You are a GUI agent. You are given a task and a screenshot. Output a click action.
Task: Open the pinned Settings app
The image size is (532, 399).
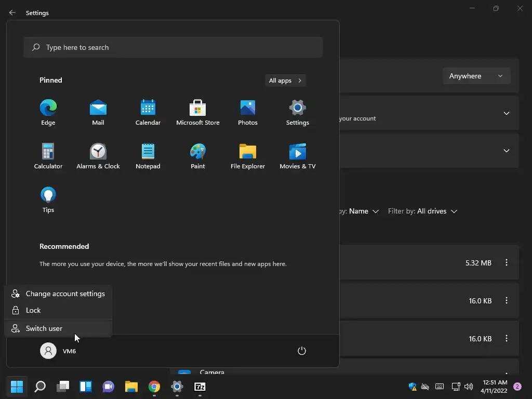pyautogui.click(x=298, y=113)
